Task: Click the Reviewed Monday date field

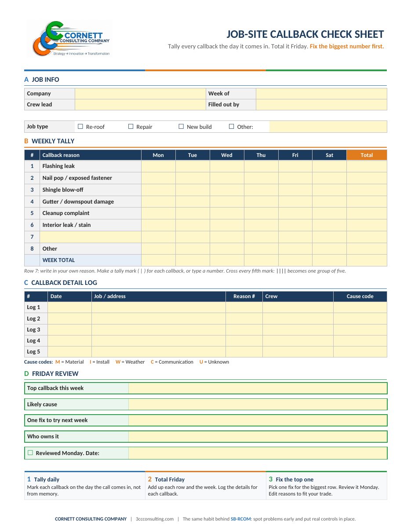Action: pyautogui.click(x=258, y=453)
